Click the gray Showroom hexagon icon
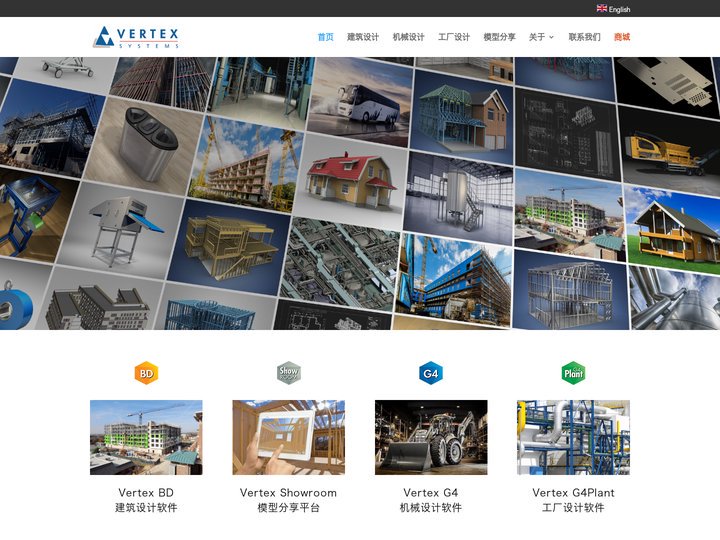The image size is (720, 540). (x=288, y=373)
